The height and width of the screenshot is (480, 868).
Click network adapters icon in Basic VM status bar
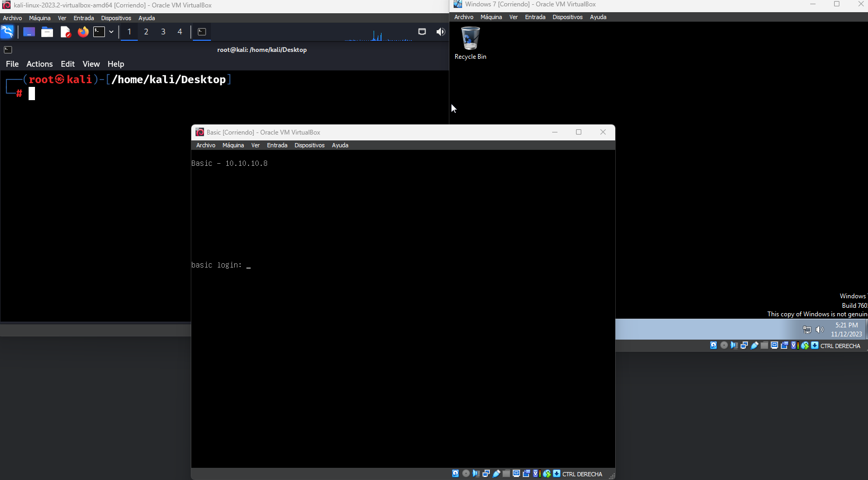point(486,474)
